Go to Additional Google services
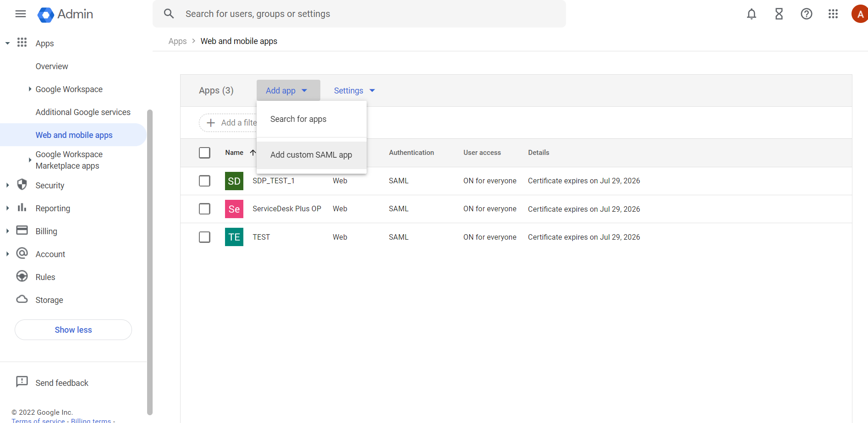The image size is (868, 423). click(x=83, y=112)
